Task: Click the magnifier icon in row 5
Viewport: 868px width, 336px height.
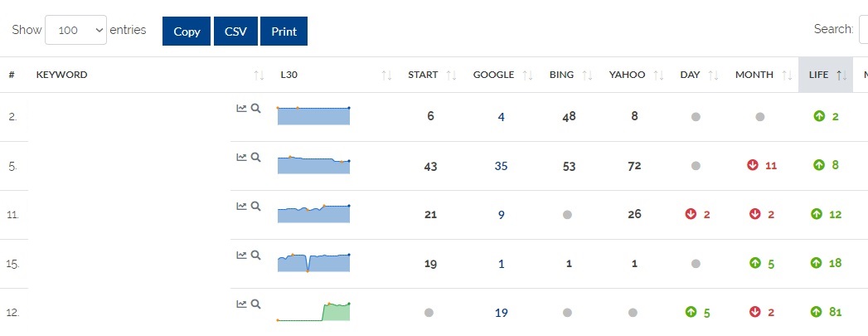Action: tap(256, 157)
